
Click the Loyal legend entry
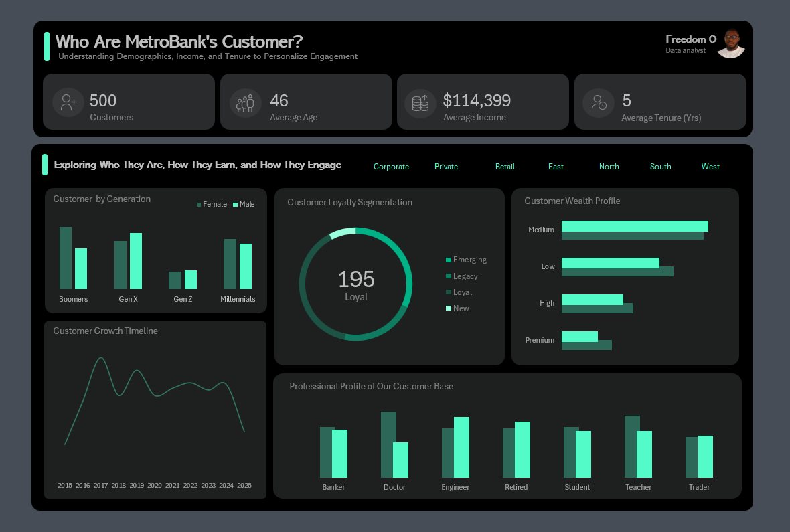coord(459,292)
